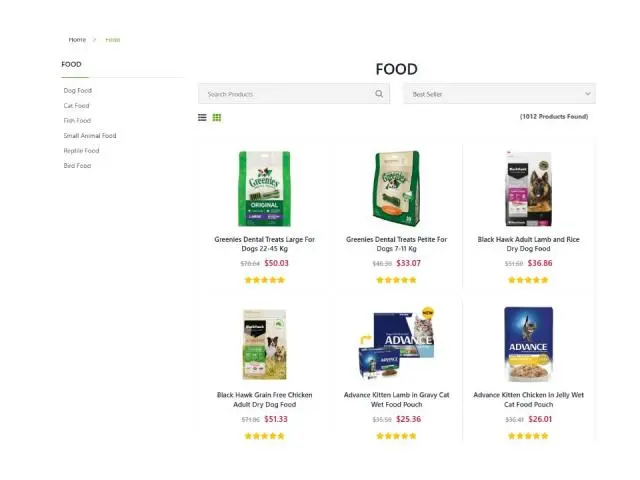Click star rating under Advance Kitten Lamb
Image resolution: width=640 pixels, height=480 pixels.
click(x=396, y=436)
